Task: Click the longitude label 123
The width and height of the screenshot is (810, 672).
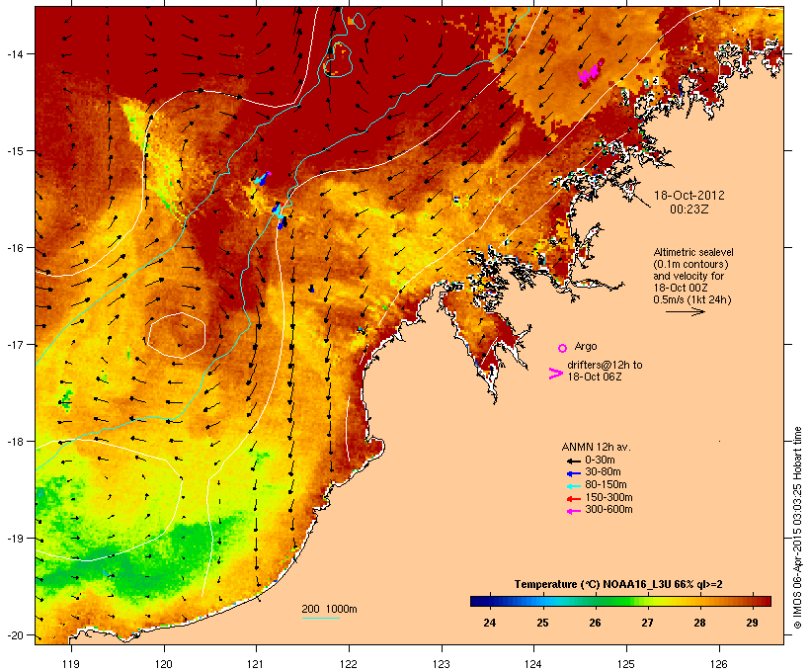Action: coord(442,664)
